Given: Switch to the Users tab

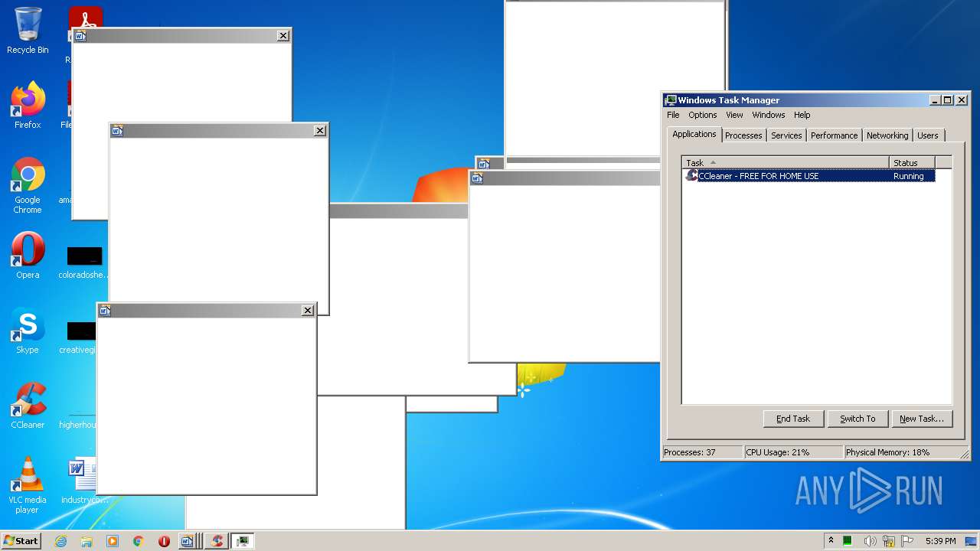Looking at the screenshot, I should click(x=928, y=135).
